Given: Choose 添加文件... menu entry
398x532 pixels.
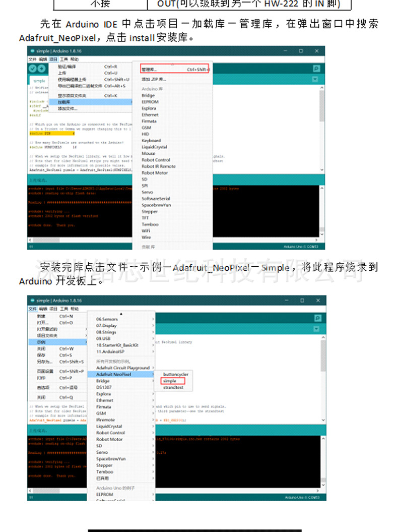Looking at the screenshot, I should 90,108.
